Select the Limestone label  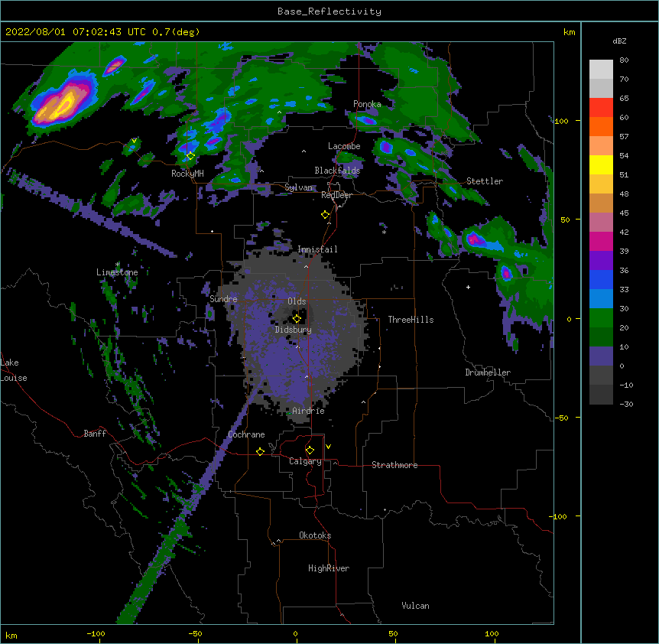pyautogui.click(x=117, y=272)
